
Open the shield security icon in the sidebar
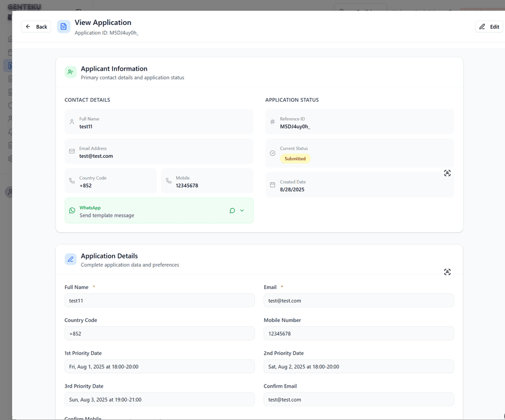[x=10, y=105]
